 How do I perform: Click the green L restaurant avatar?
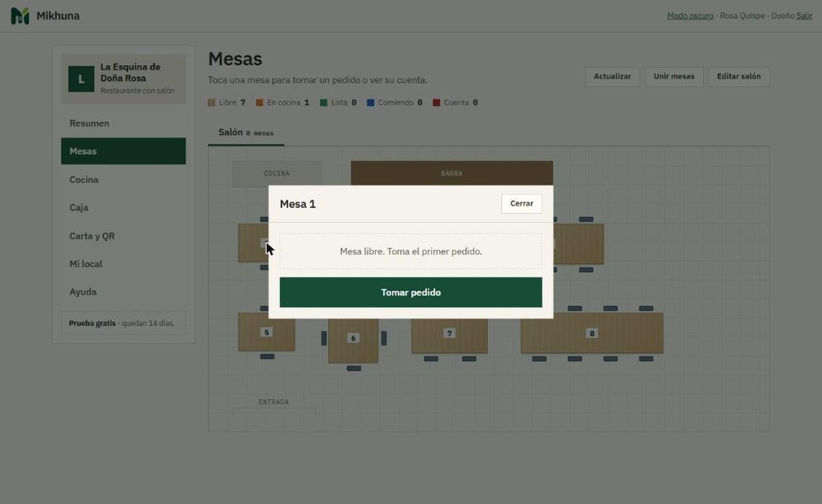coord(81,79)
